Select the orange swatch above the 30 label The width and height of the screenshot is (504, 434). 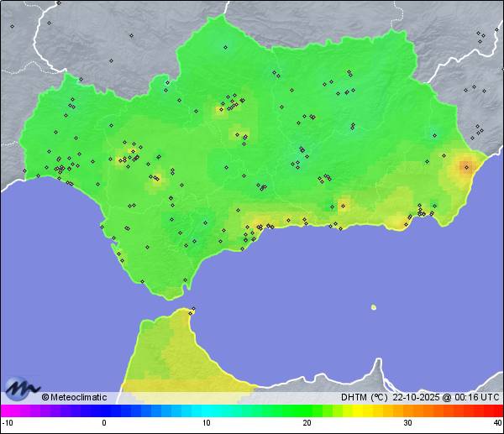(407, 410)
